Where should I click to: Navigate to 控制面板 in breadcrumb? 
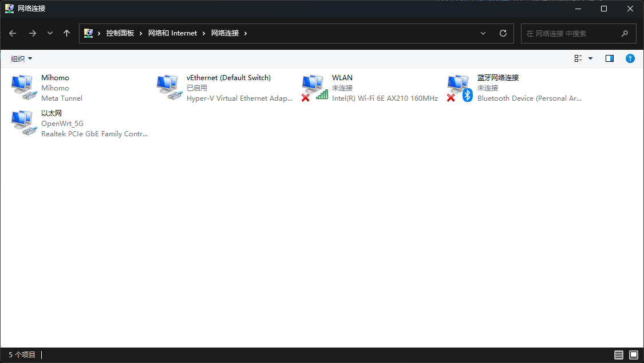(120, 33)
